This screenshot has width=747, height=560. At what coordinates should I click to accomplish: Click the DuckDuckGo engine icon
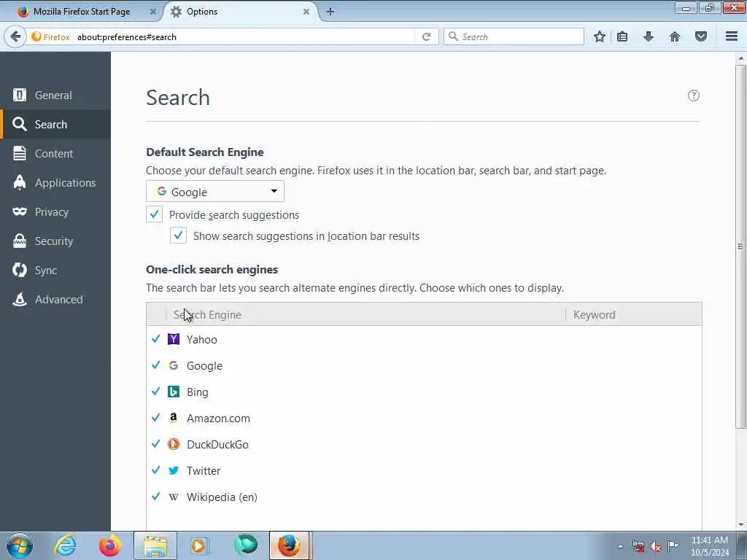pyautogui.click(x=174, y=444)
